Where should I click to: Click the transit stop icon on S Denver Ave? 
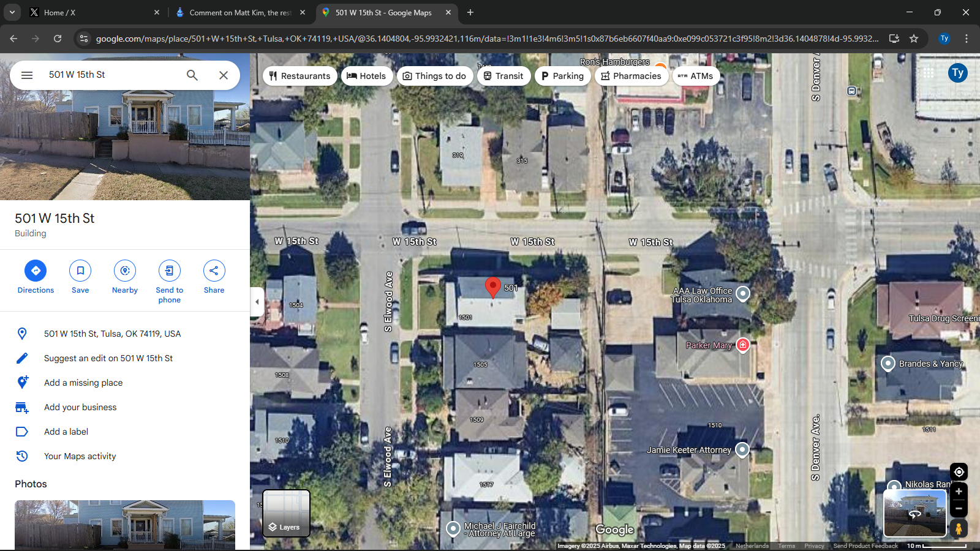(852, 91)
